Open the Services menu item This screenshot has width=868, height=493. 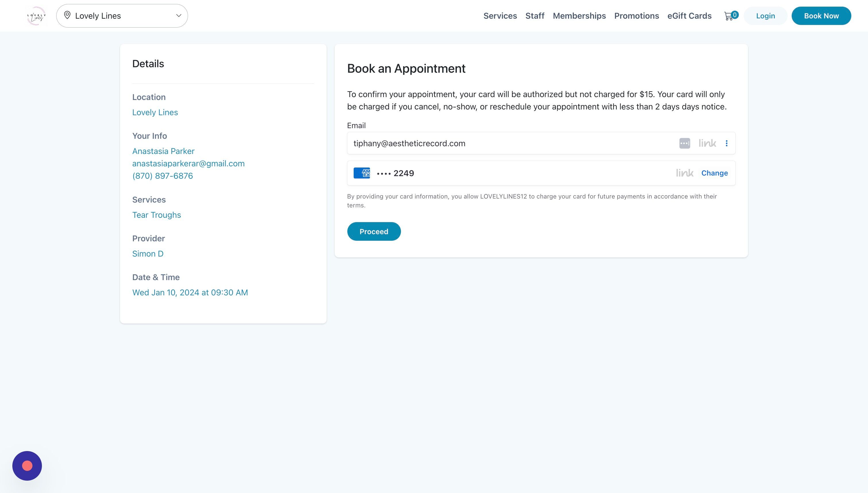[x=500, y=16]
